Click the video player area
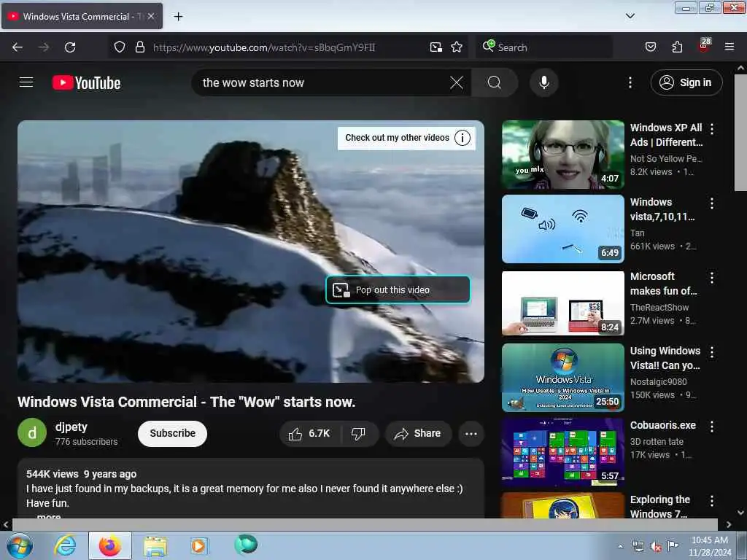 [251, 252]
